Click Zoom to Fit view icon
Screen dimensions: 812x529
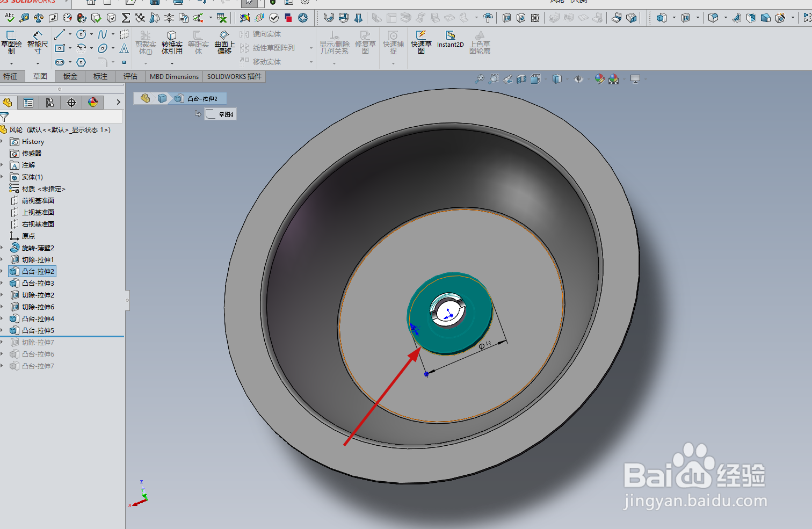point(479,79)
